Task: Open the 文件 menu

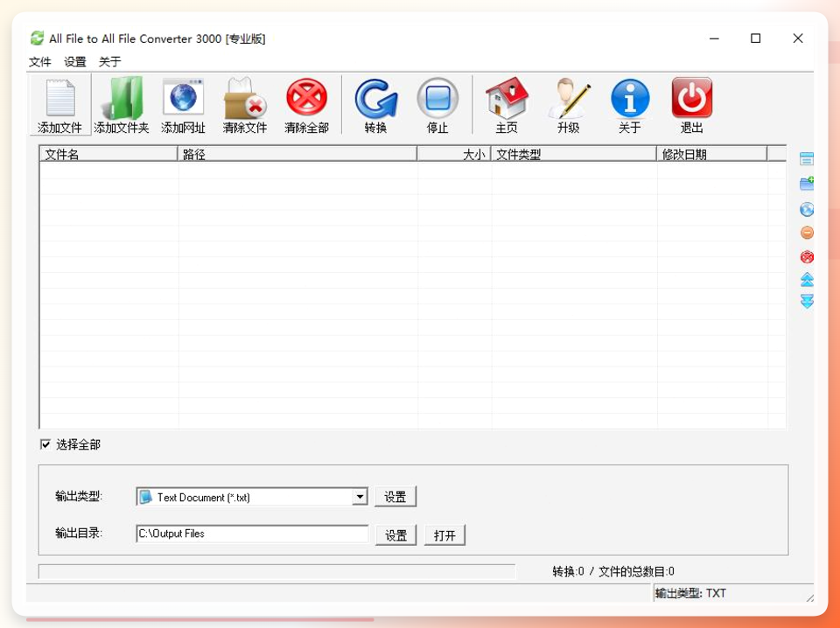Action: (40, 61)
